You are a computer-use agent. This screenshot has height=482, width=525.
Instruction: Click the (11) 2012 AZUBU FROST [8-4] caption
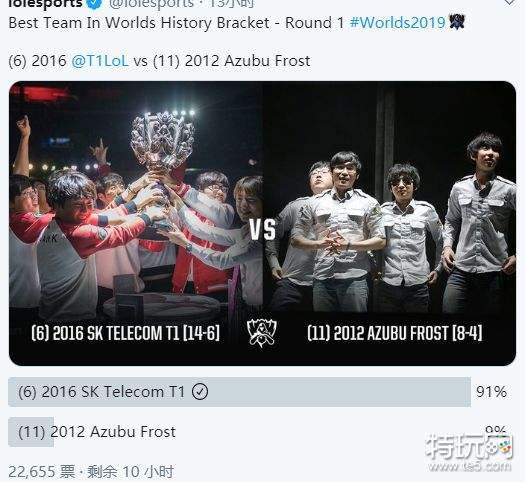(395, 333)
